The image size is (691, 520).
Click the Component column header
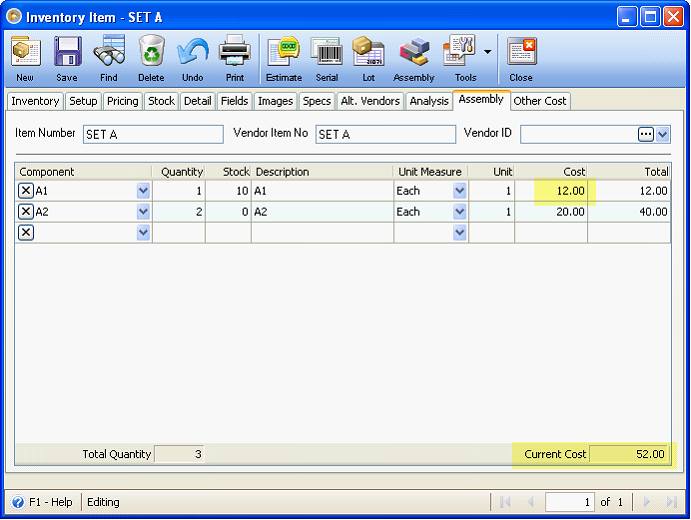tap(84, 172)
